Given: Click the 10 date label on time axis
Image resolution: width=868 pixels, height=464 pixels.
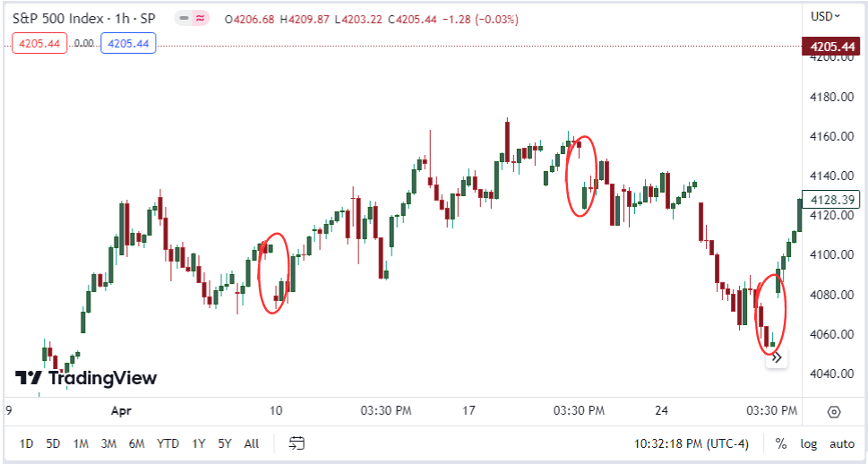Looking at the screenshot, I should point(276,411).
